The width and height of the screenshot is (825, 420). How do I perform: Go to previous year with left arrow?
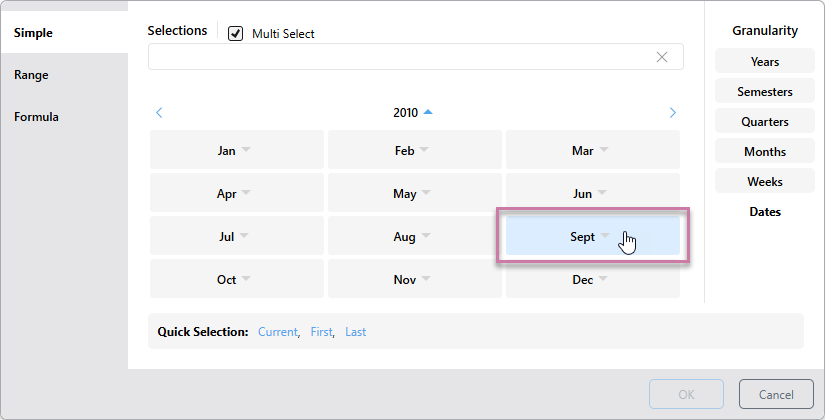[x=159, y=113]
